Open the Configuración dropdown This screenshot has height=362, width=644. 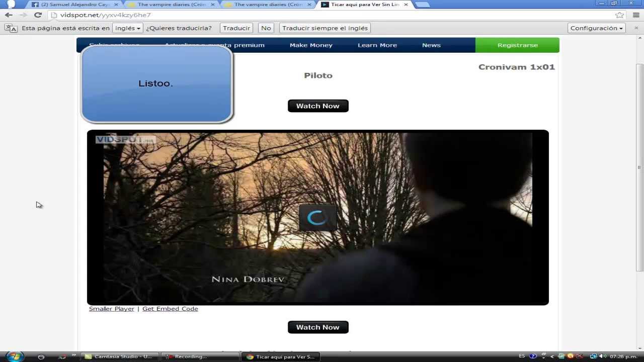pyautogui.click(x=596, y=28)
